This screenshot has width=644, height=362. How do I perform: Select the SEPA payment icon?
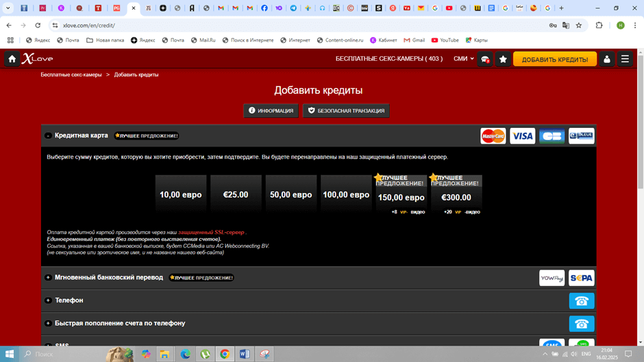tap(582, 278)
